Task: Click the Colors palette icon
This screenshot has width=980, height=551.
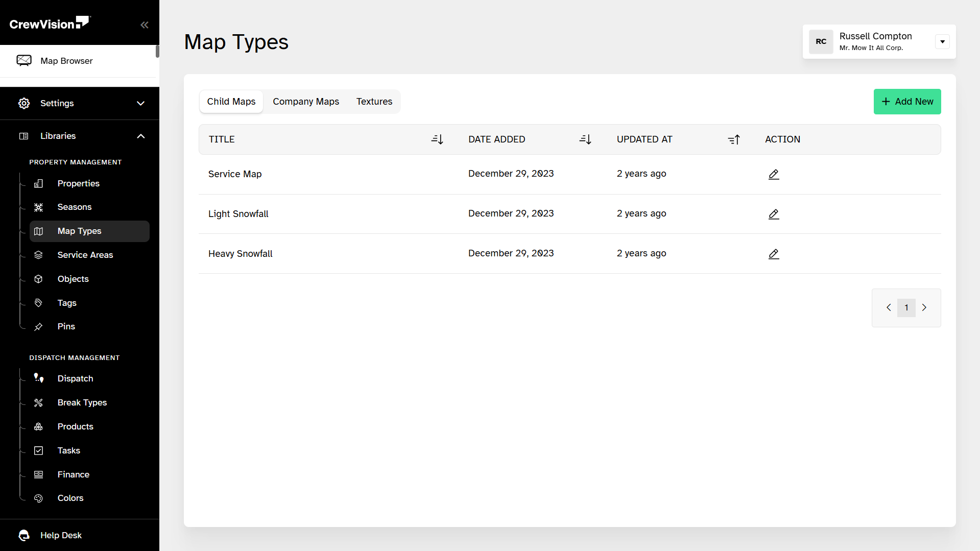Action: pos(38,498)
